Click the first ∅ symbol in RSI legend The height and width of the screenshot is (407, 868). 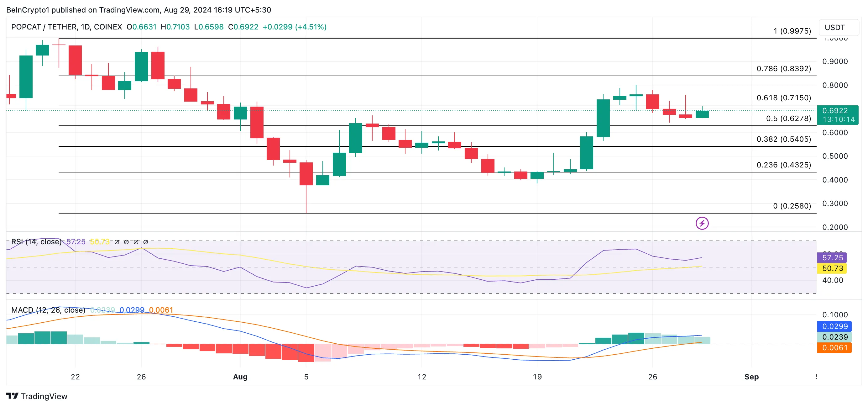[117, 242]
